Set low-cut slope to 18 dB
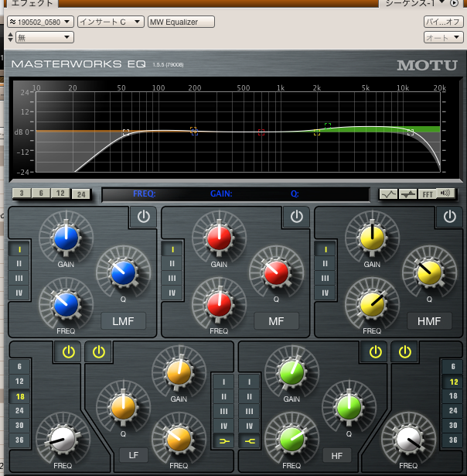 coord(19,396)
